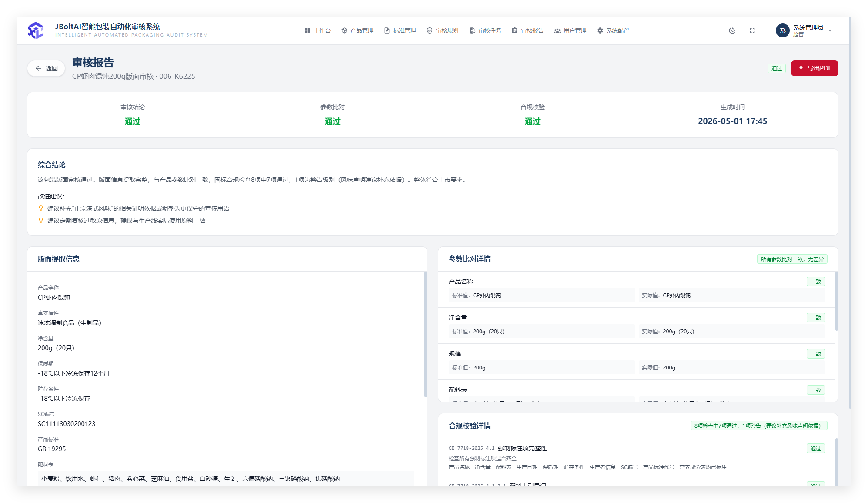Toggle dark mode moon icon
This screenshot has width=868, height=503.
732,30
